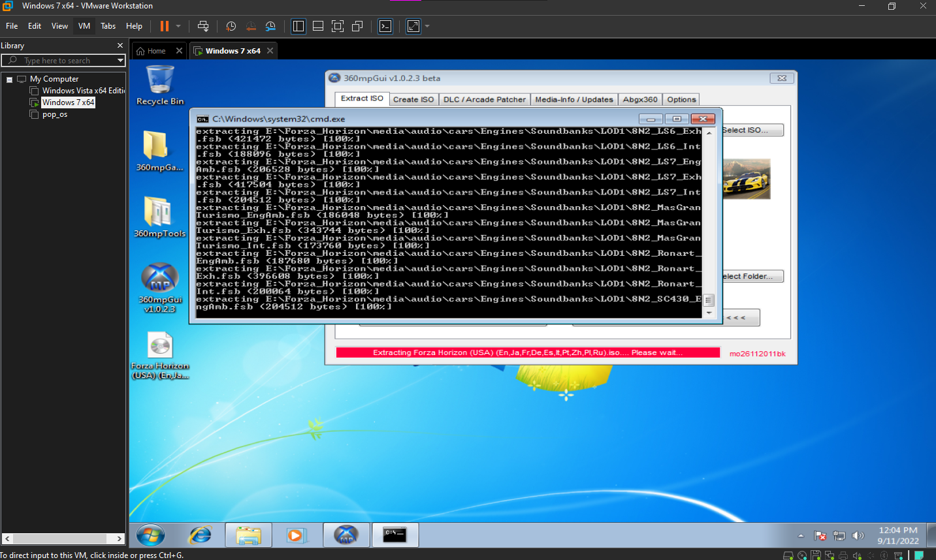Viewport: 936px width, 560px height.
Task: Switch to the Create ISO tab
Action: (x=413, y=100)
